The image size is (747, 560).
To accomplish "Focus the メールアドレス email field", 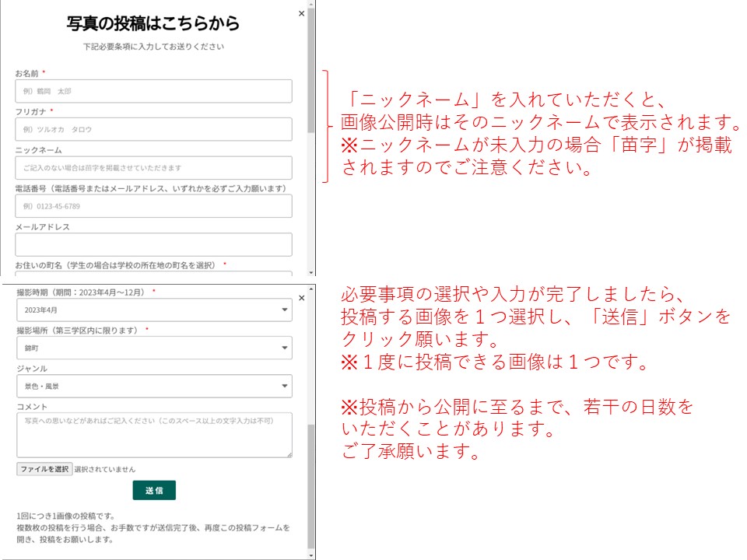I will coord(153,244).
